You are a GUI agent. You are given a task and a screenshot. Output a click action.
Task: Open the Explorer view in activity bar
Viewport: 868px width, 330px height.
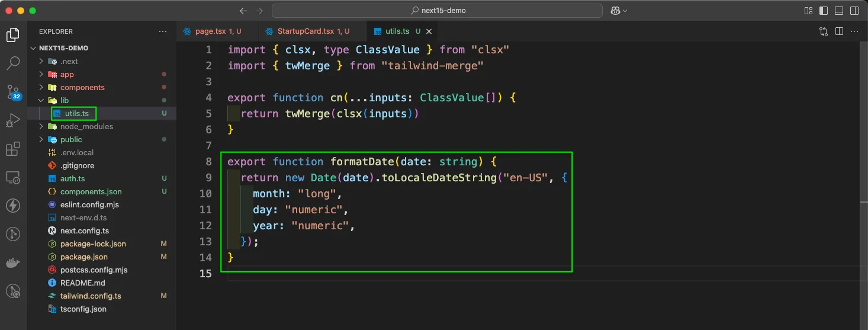pyautogui.click(x=13, y=36)
